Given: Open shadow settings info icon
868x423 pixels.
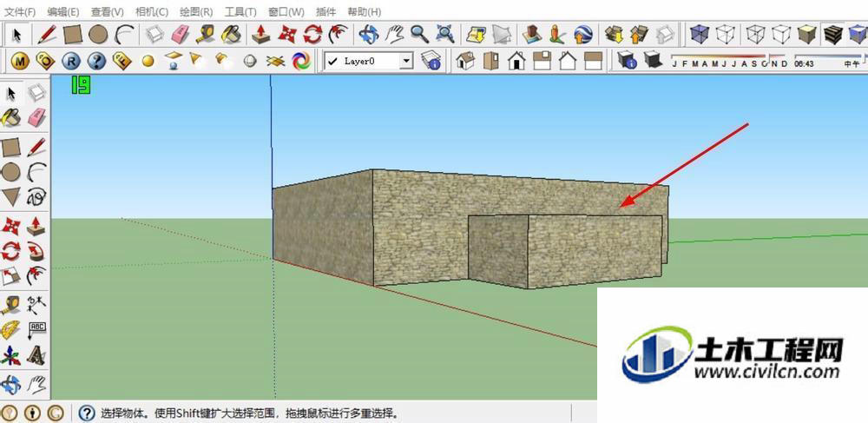Looking at the screenshot, I should coord(628,60).
